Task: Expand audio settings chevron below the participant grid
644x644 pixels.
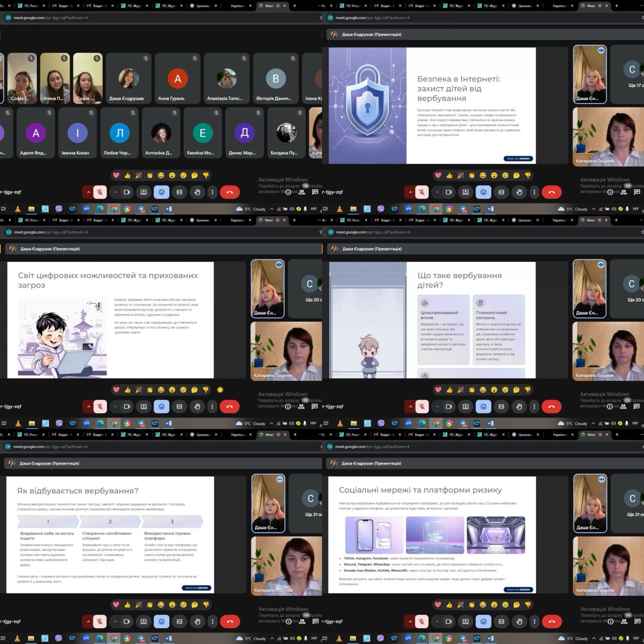Action: coord(89,192)
